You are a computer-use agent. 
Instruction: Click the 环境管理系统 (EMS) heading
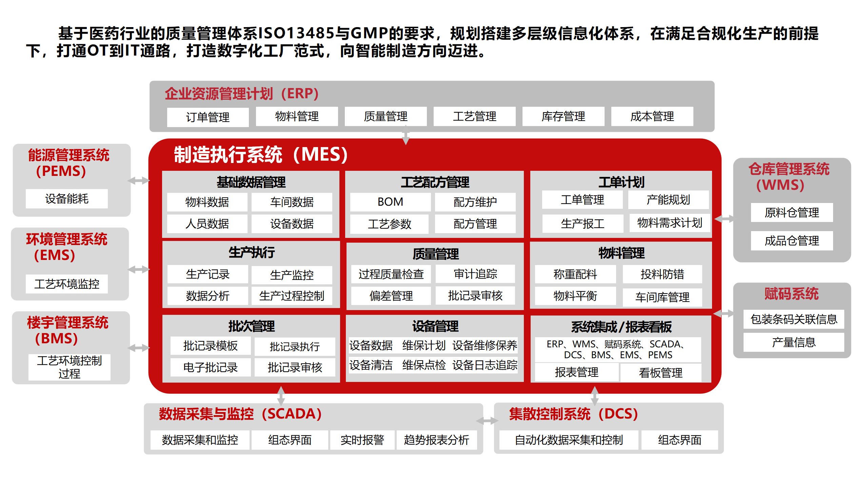(67, 247)
